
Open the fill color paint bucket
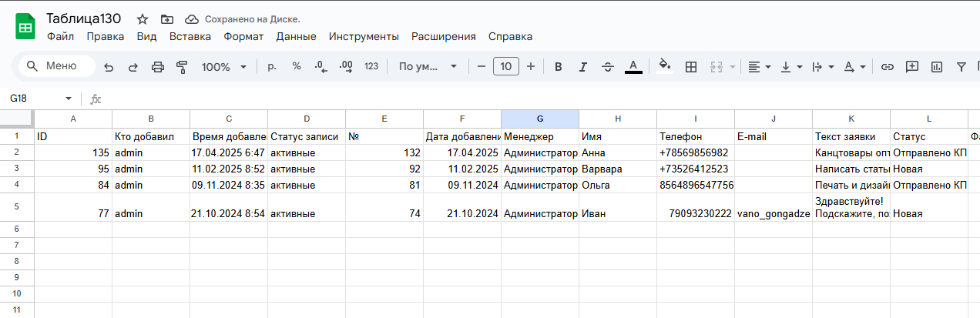click(x=665, y=67)
